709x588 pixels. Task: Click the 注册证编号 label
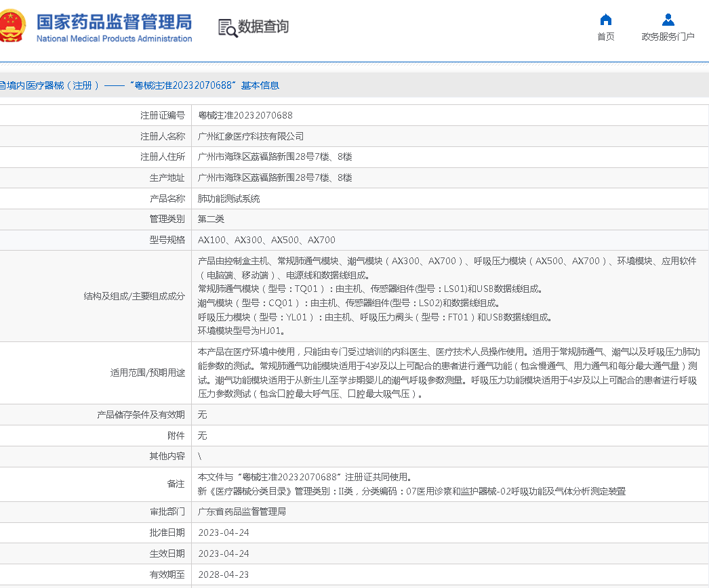pyautogui.click(x=162, y=116)
